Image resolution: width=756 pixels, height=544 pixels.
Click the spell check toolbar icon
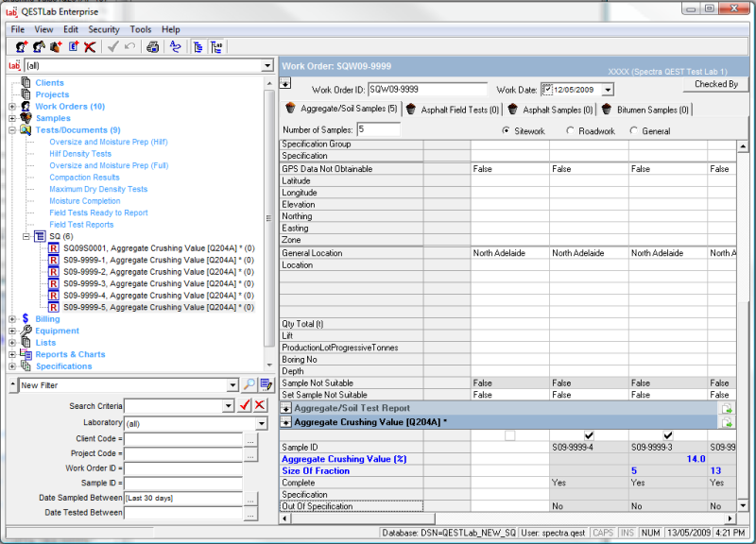point(176,46)
